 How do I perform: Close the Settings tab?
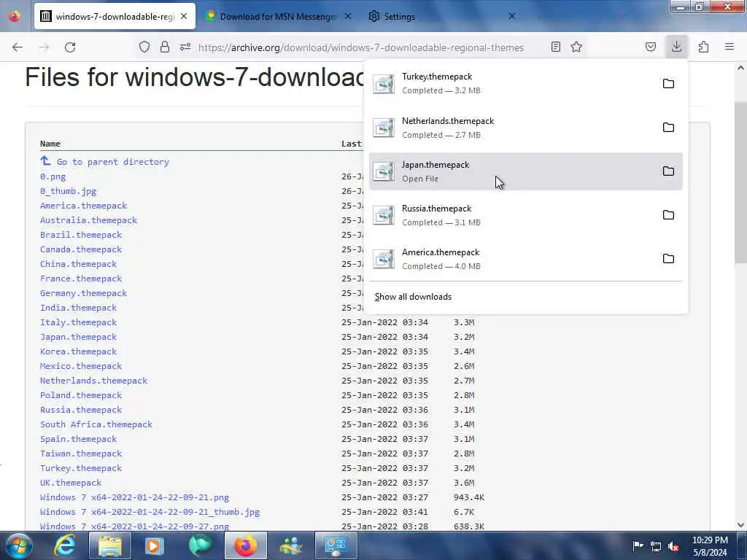click(511, 16)
